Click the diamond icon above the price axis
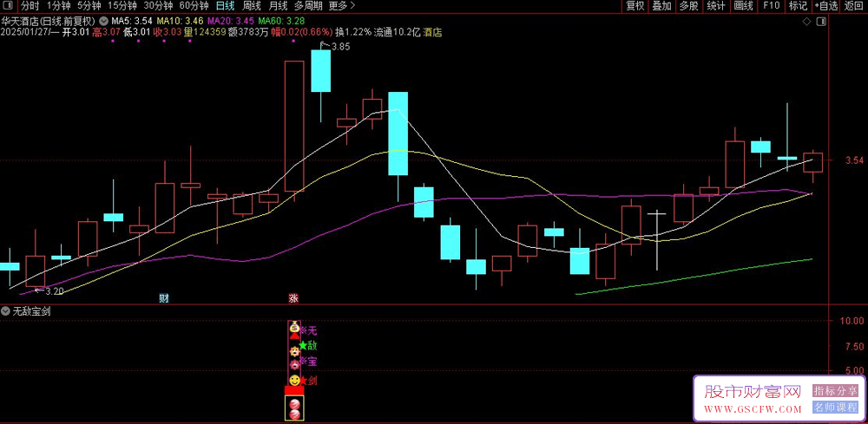868x424 pixels. (807, 22)
